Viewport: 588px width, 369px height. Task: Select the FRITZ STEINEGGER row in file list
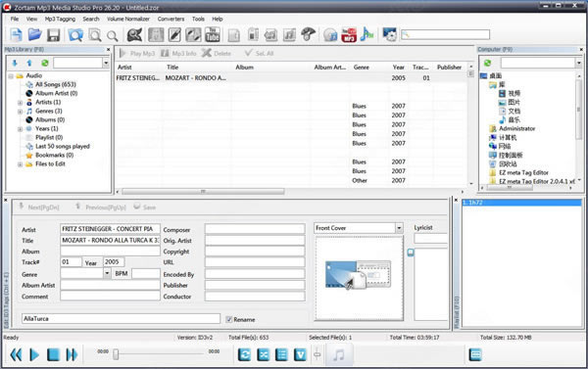pos(291,78)
